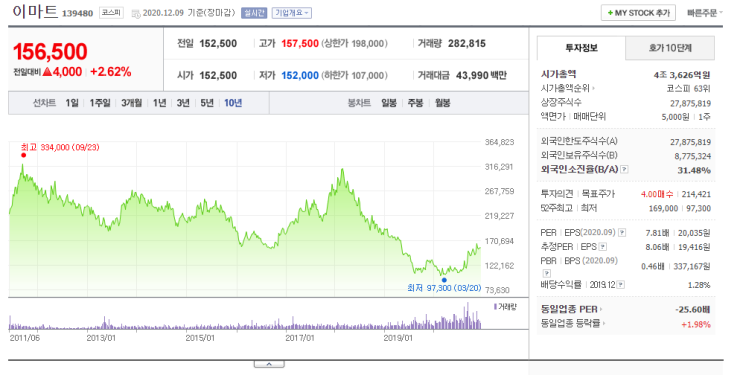Viewport: 743px width, 375px height.
Task: Click the 시가총액 value 4조 3,626억원
Action: (x=682, y=75)
